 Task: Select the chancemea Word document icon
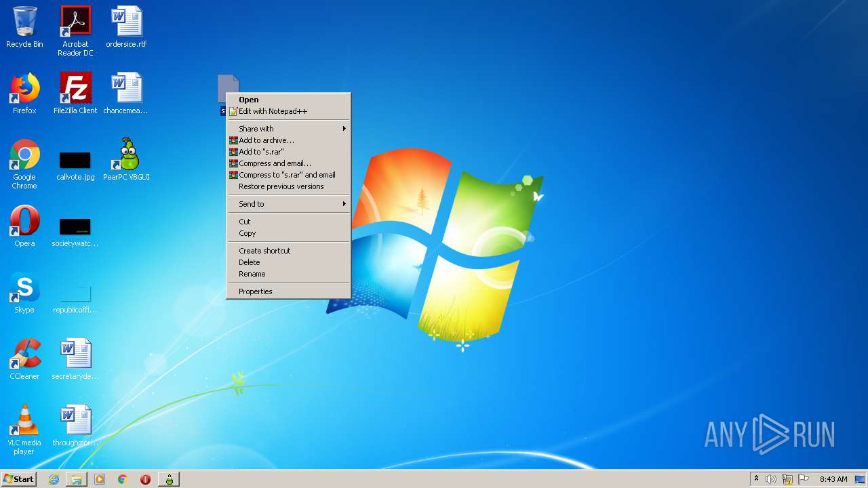pyautogui.click(x=126, y=94)
